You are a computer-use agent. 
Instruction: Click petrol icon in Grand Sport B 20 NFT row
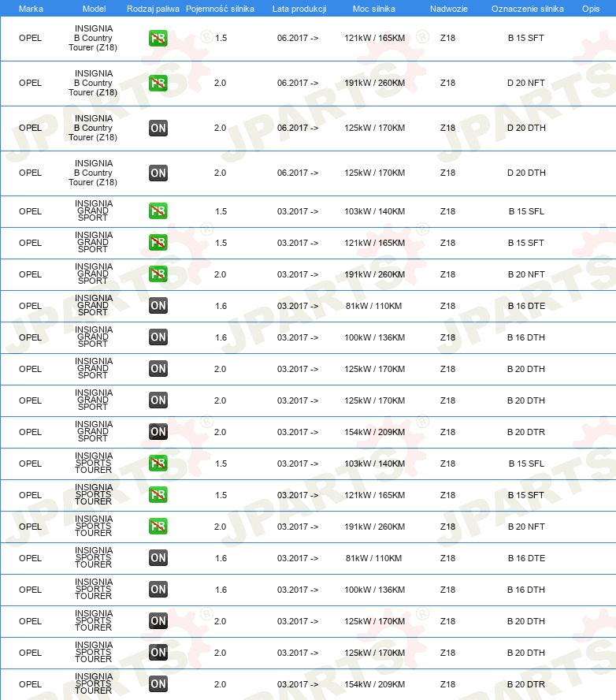click(x=158, y=274)
